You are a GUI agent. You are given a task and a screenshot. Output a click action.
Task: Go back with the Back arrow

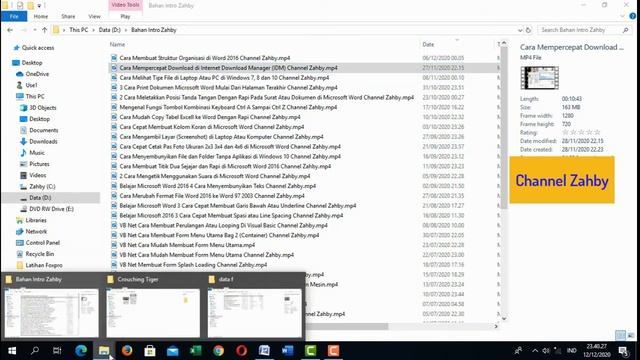pyautogui.click(x=10, y=30)
